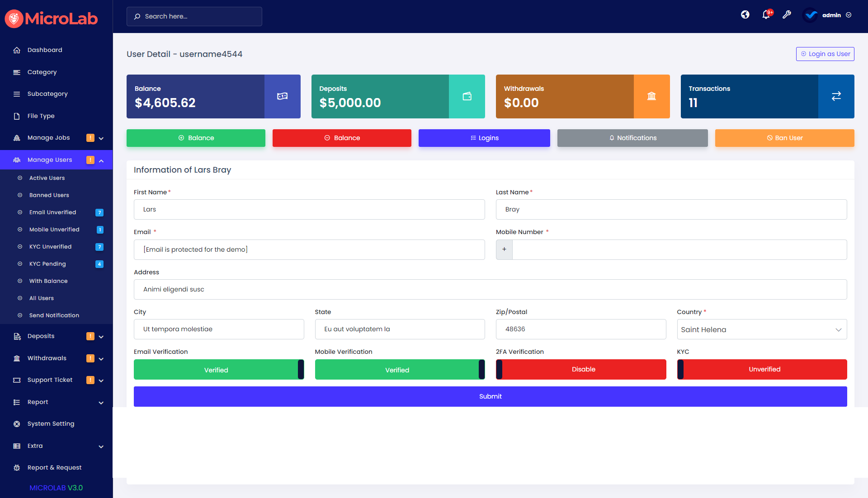Open the admin profile dropdown

pos(831,15)
